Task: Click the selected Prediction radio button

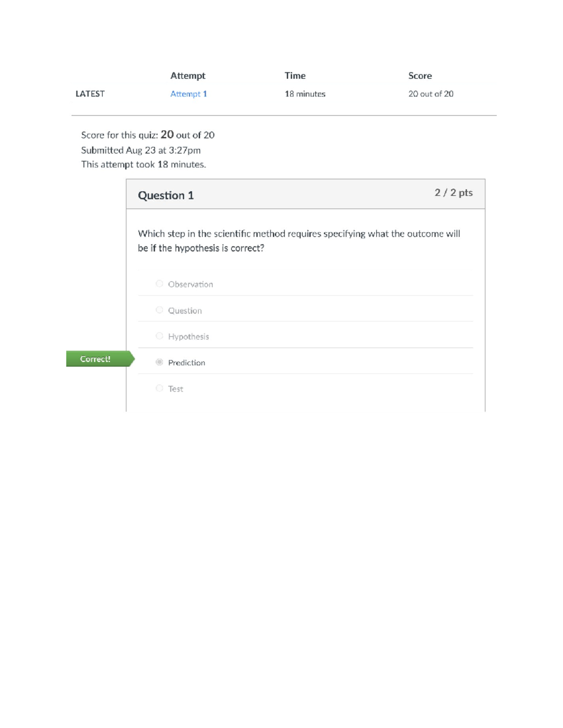Action: click(160, 361)
